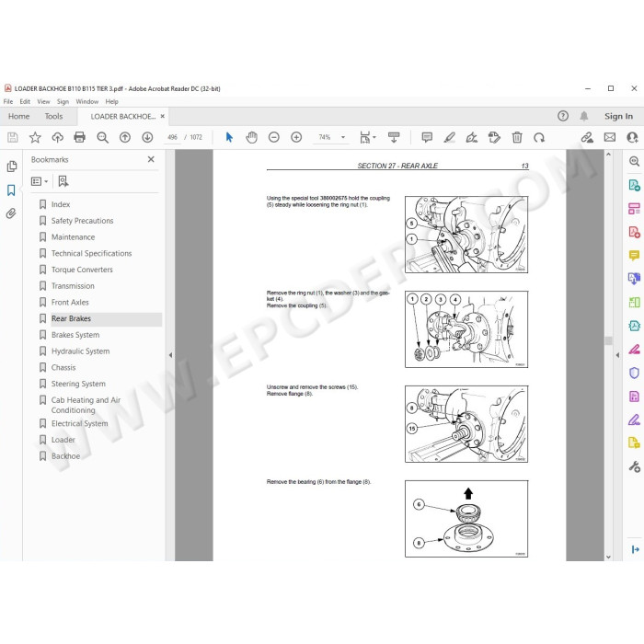
Task: Open the Sign menu
Action: [x=63, y=101]
